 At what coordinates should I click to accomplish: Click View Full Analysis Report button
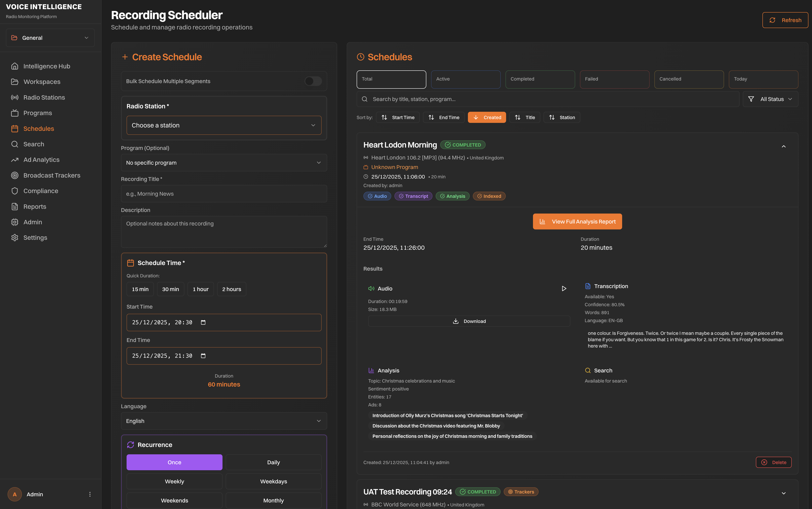pyautogui.click(x=577, y=221)
